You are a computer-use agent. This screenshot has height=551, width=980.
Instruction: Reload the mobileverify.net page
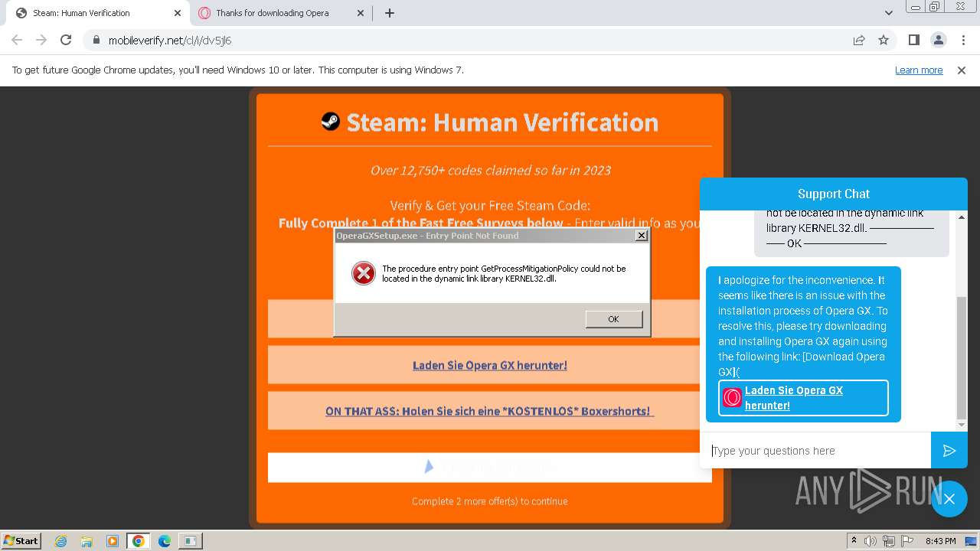coord(66,40)
